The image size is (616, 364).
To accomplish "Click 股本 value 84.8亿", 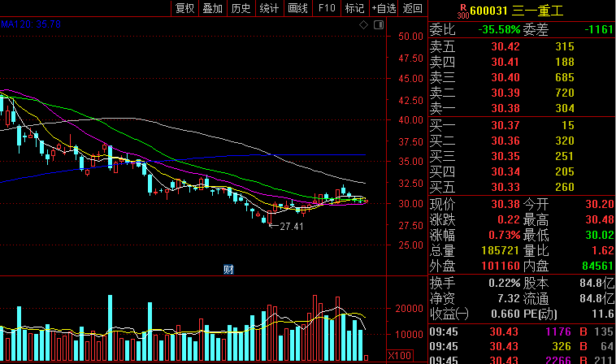I will click(x=596, y=283).
